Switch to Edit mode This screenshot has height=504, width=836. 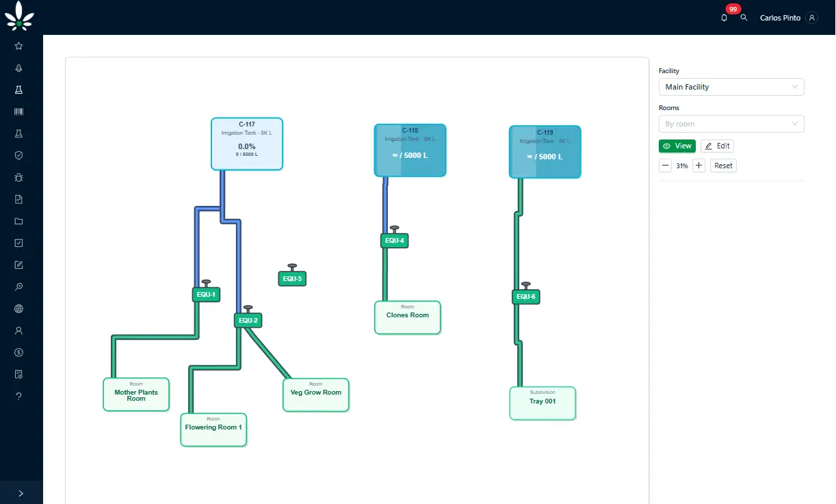click(717, 146)
